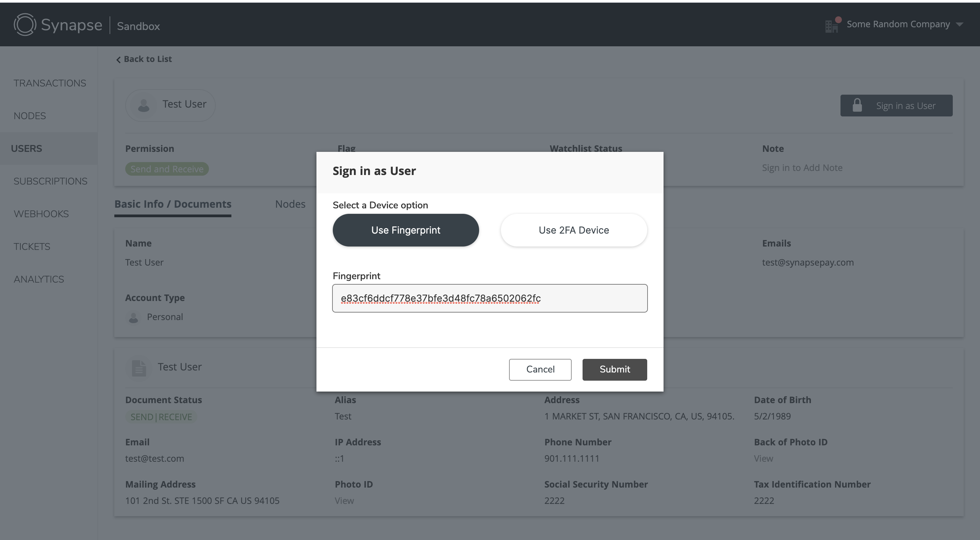
Task: Open the Analytics sidebar section
Action: pos(39,279)
